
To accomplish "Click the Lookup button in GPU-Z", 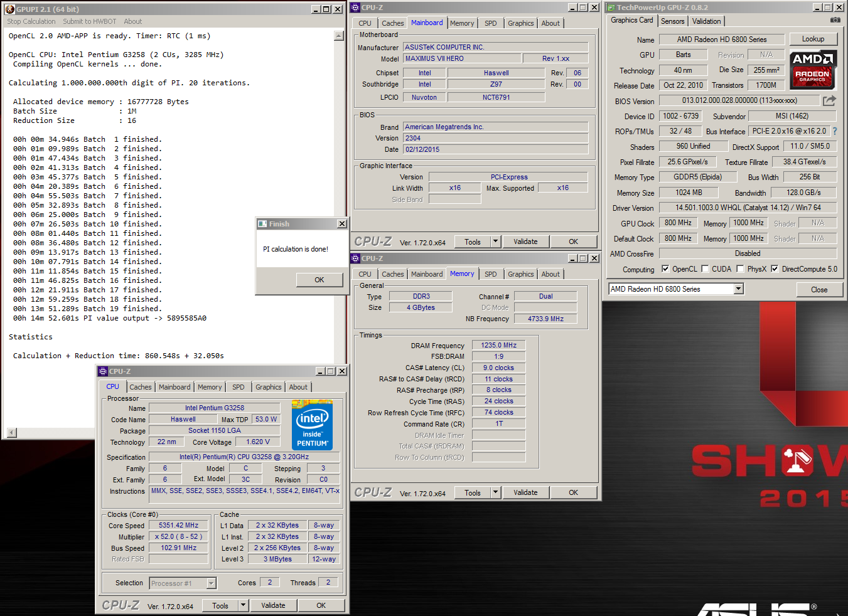I will point(813,39).
